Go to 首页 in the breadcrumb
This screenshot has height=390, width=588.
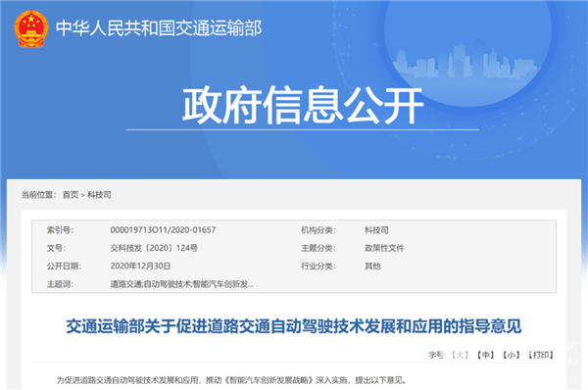(x=71, y=195)
